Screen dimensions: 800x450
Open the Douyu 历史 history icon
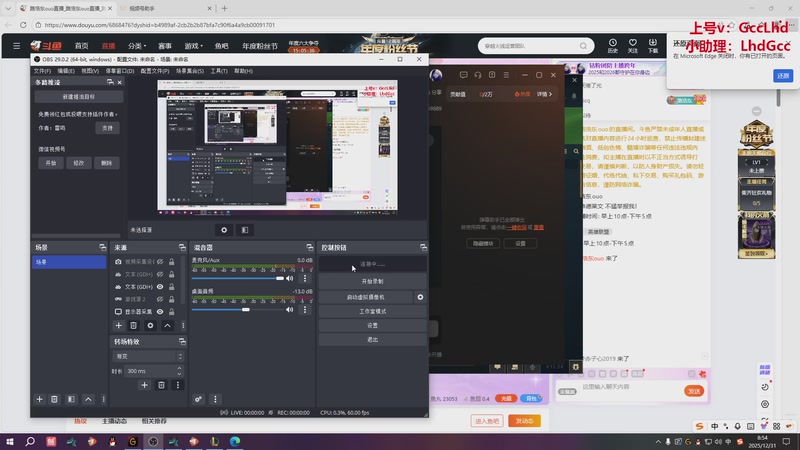[x=613, y=46]
